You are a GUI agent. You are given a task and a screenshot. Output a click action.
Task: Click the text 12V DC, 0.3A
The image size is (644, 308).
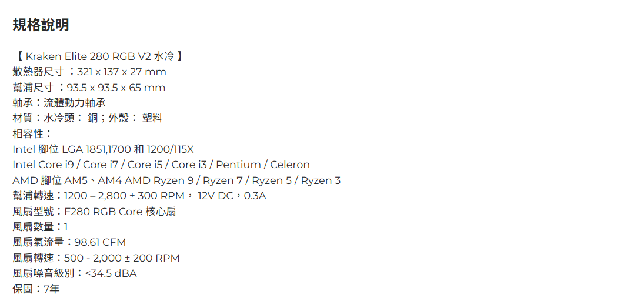232,196
